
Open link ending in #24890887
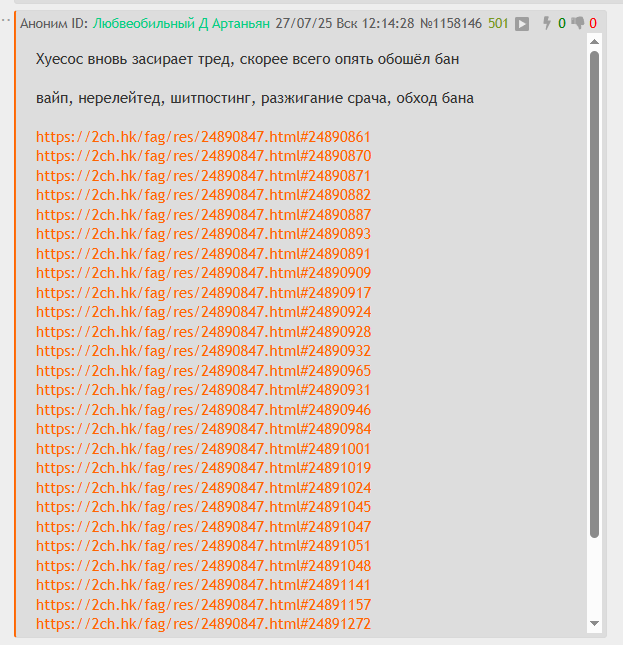[x=204, y=215]
